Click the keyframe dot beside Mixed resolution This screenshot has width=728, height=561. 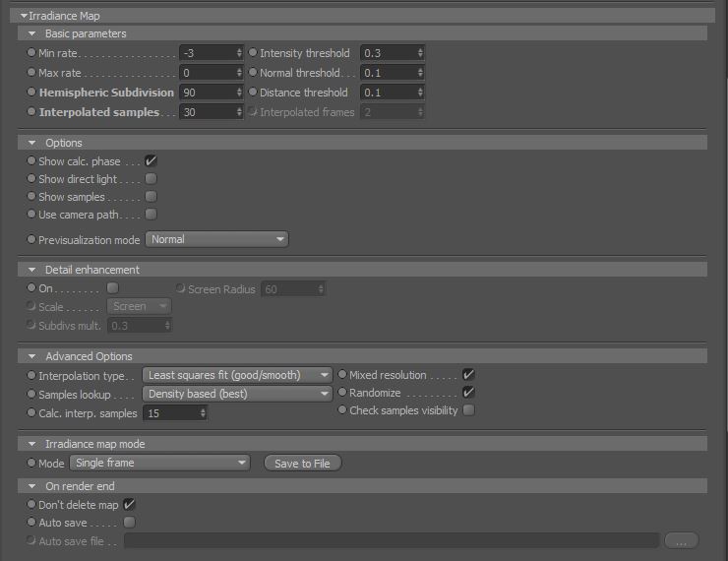coord(342,374)
